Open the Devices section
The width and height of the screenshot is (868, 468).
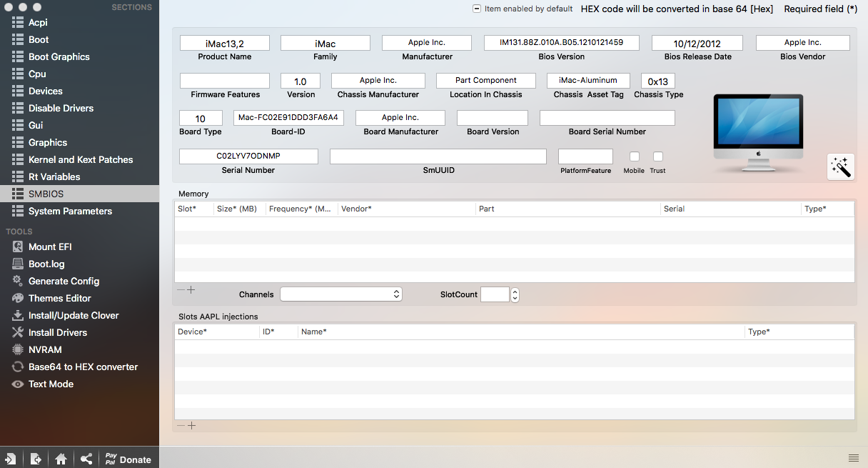pos(79,91)
